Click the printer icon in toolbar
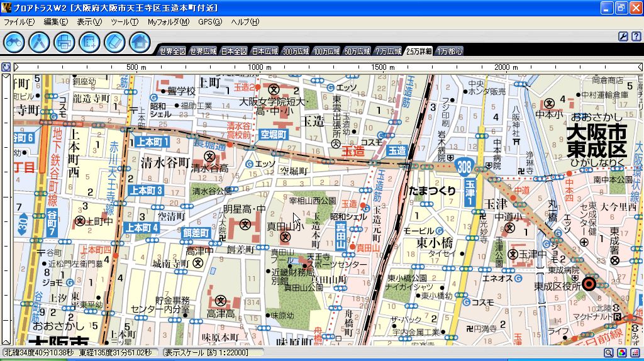644x361 pixels. pyautogui.click(x=65, y=42)
